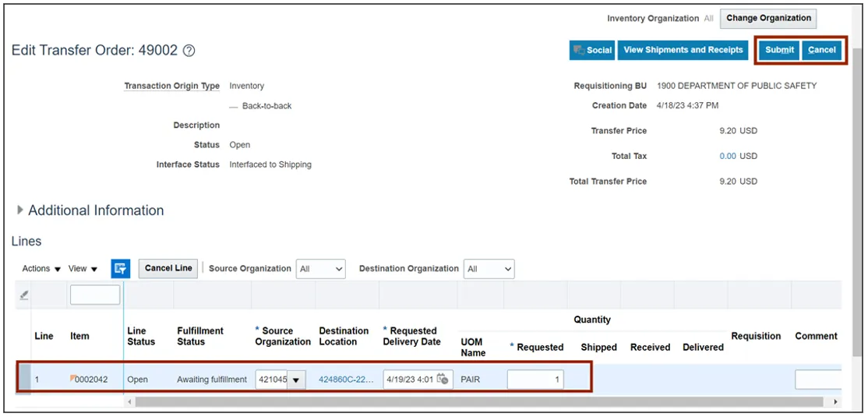Open the Destination Organization filter dropdown
Image resolution: width=868 pixels, height=417 pixels.
point(489,269)
